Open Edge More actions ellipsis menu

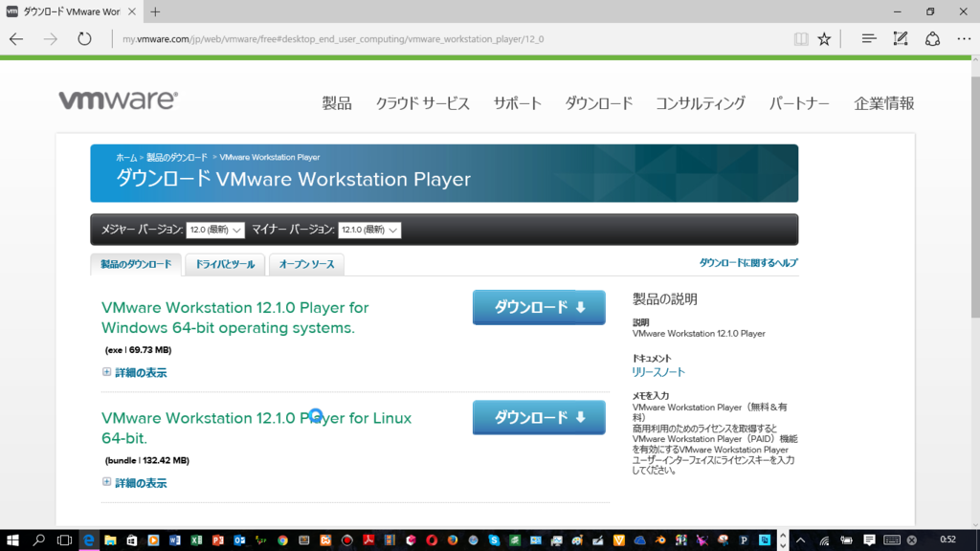tap(964, 38)
